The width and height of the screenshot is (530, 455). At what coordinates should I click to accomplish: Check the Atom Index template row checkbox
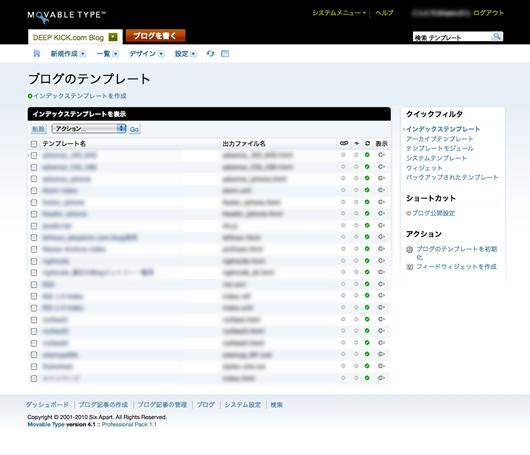(34, 191)
